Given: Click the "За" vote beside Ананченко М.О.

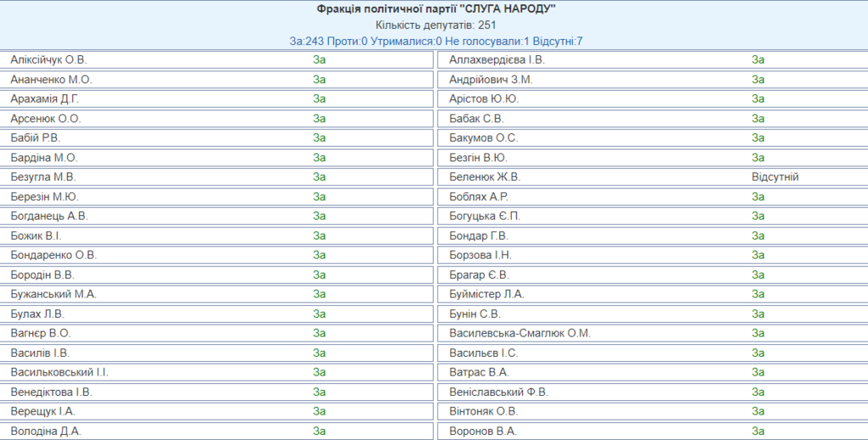Looking at the screenshot, I should click(320, 80).
